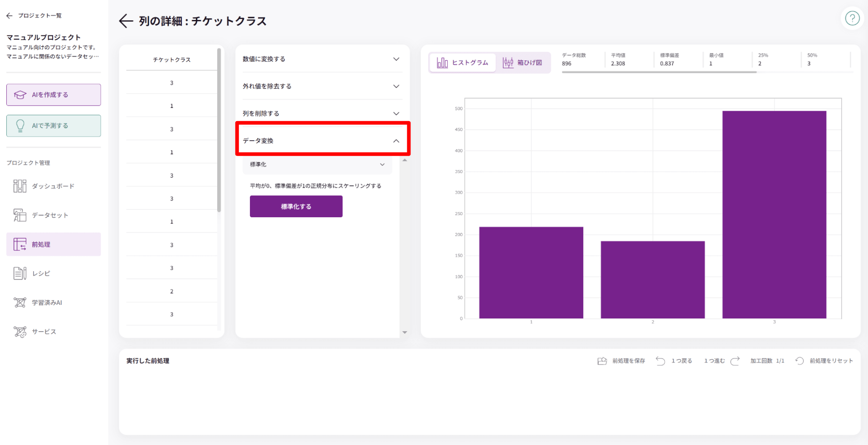Click the AIを作成する button

click(54, 95)
